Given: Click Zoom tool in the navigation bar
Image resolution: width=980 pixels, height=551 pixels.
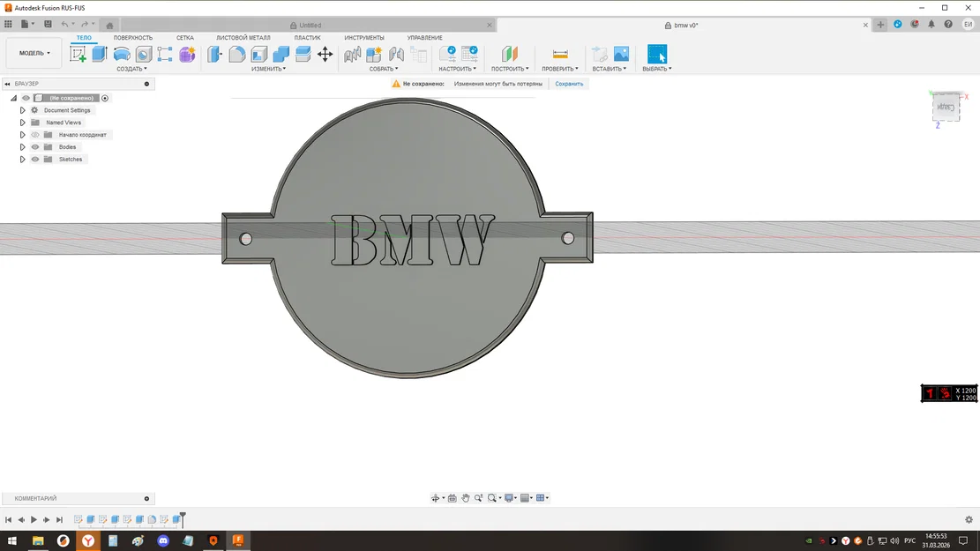Looking at the screenshot, I should pos(478,498).
